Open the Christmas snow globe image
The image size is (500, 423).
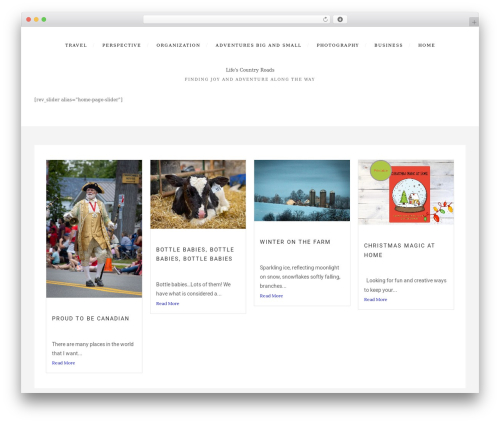click(406, 192)
